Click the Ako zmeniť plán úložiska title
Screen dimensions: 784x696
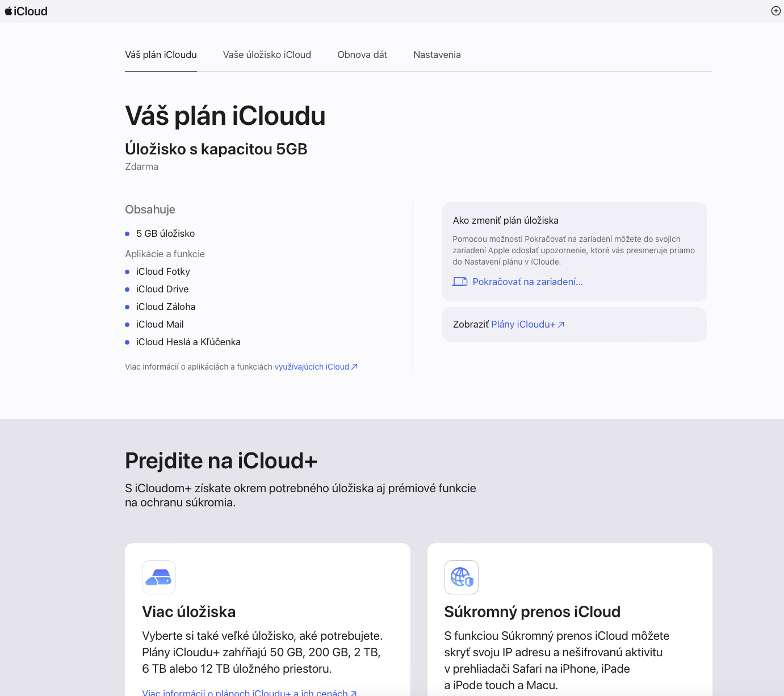506,220
